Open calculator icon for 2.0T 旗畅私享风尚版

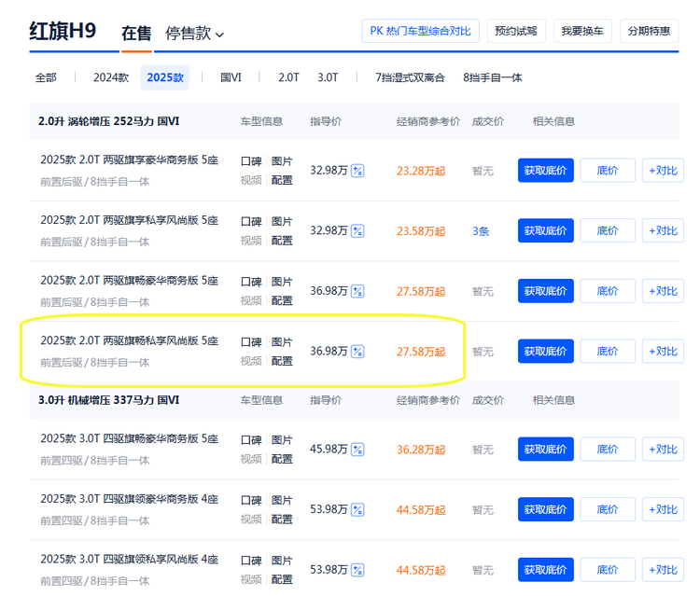point(357,352)
